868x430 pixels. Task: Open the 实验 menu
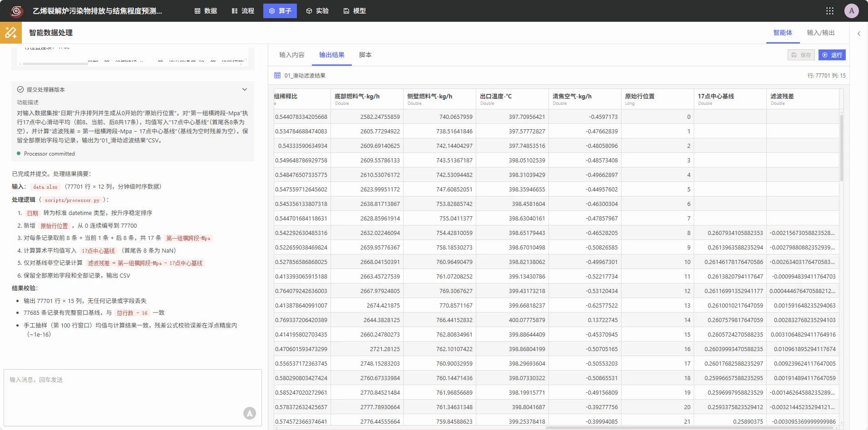[317, 11]
